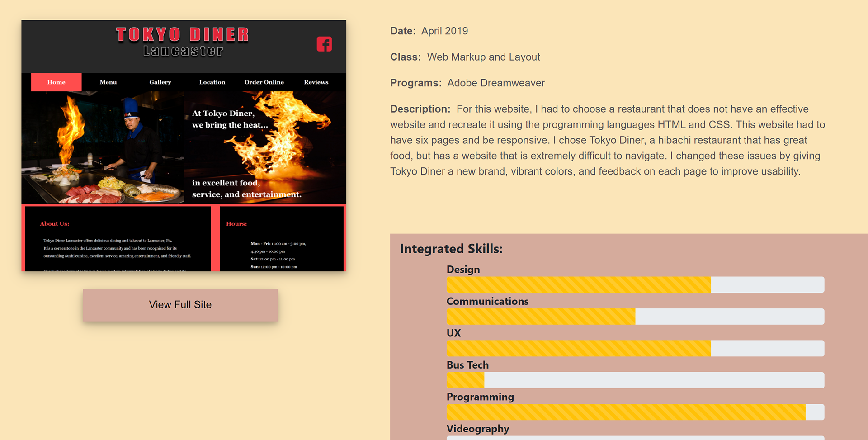Click the Integrated Skills heading
The image size is (868, 440).
(451, 249)
